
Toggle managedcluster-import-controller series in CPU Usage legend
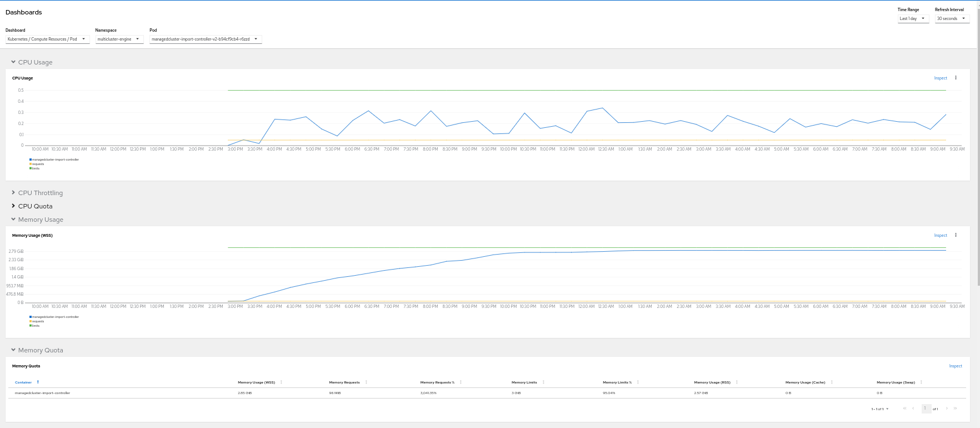pos(55,160)
